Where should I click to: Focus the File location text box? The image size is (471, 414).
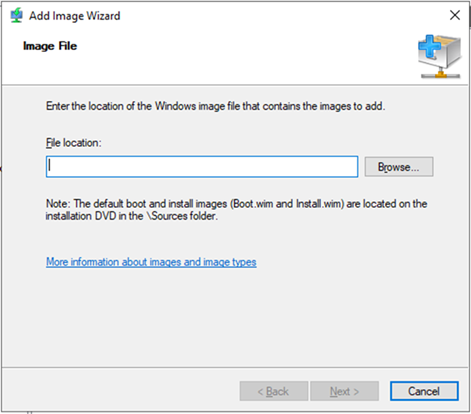(x=202, y=167)
